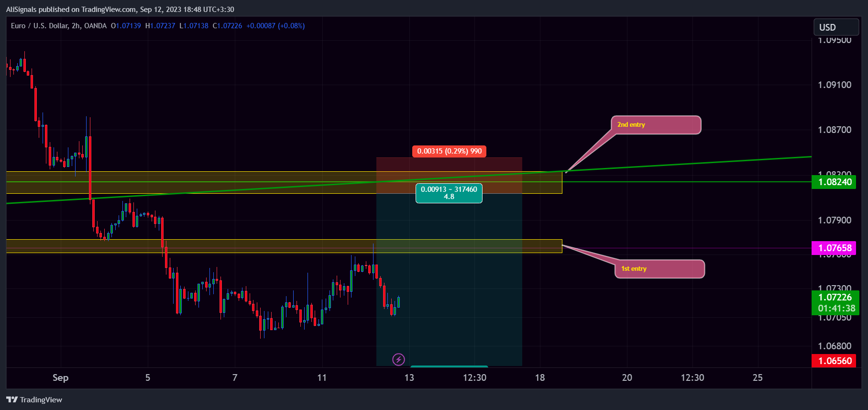Select the red stop-loss label 0.00315 (0.29%) 990
The image size is (868, 410).
tap(449, 151)
